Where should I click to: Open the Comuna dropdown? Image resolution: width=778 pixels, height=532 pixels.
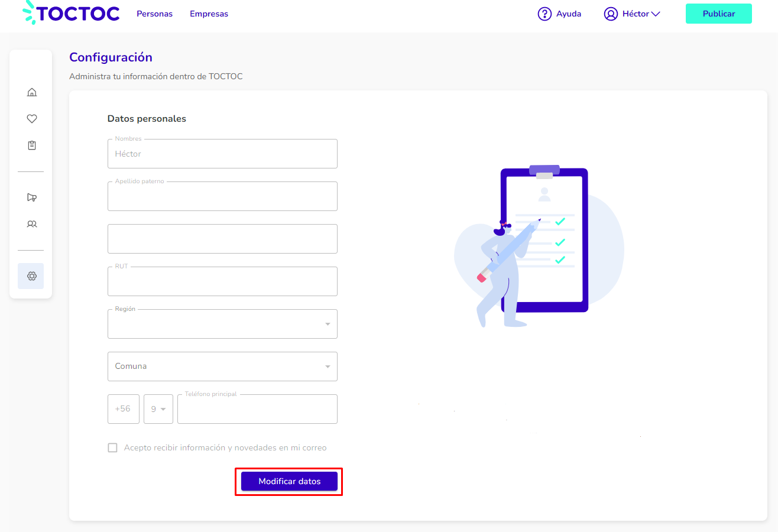coord(222,366)
